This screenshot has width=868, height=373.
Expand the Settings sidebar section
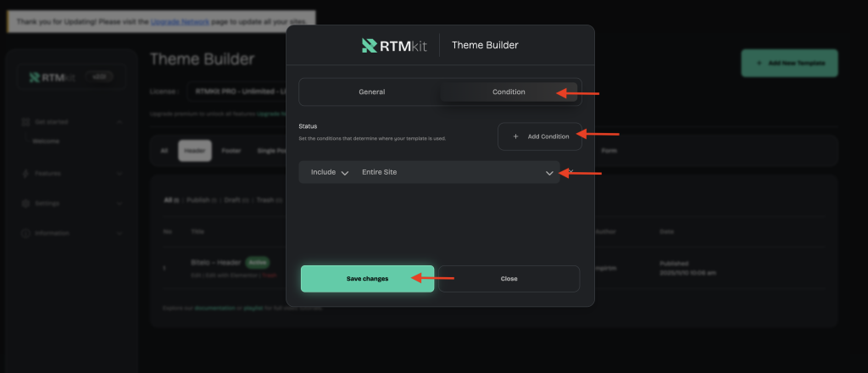pyautogui.click(x=119, y=203)
